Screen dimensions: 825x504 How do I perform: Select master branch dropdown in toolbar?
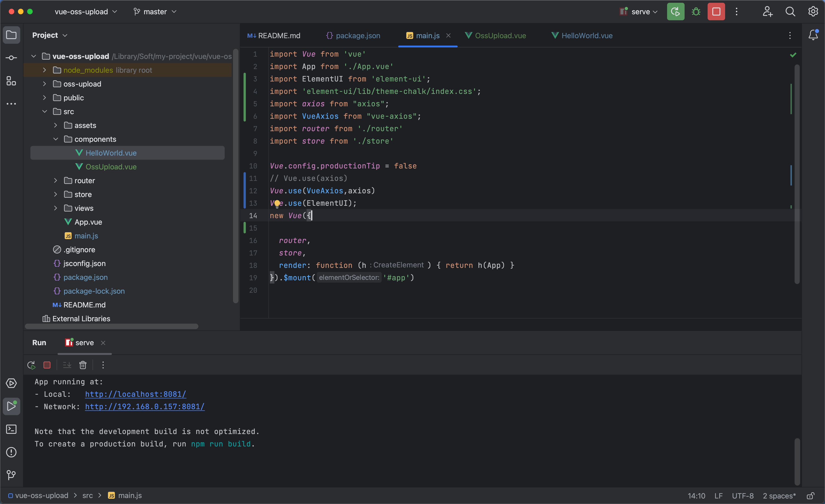click(154, 11)
